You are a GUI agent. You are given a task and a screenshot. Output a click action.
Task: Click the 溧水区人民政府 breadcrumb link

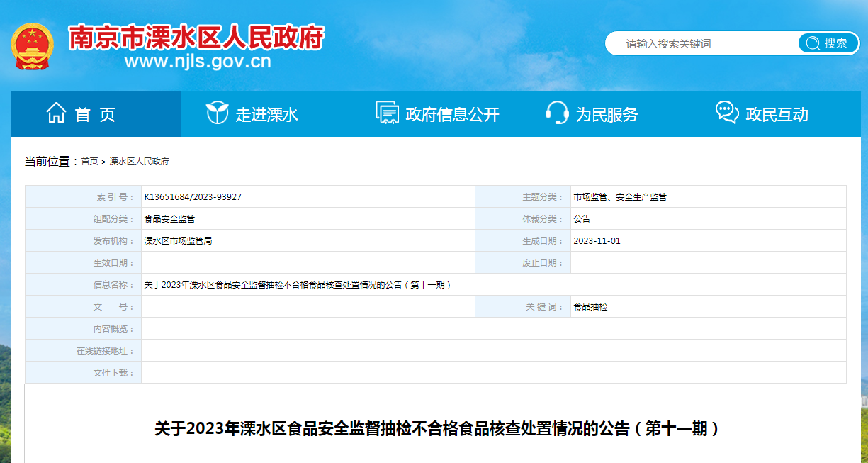139,162
